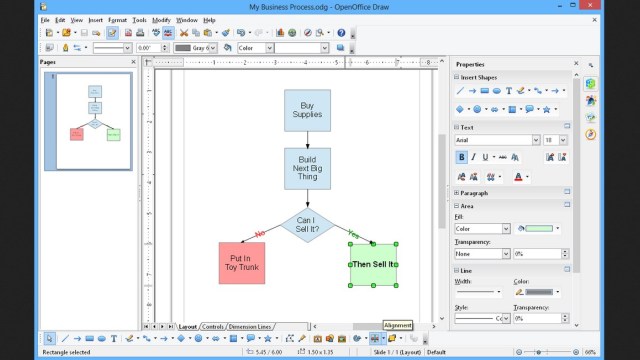Screen dimensions: 640x360
Task: Toggle AutoSpellcheck icon in the standard toolbar
Action: click(x=168, y=33)
